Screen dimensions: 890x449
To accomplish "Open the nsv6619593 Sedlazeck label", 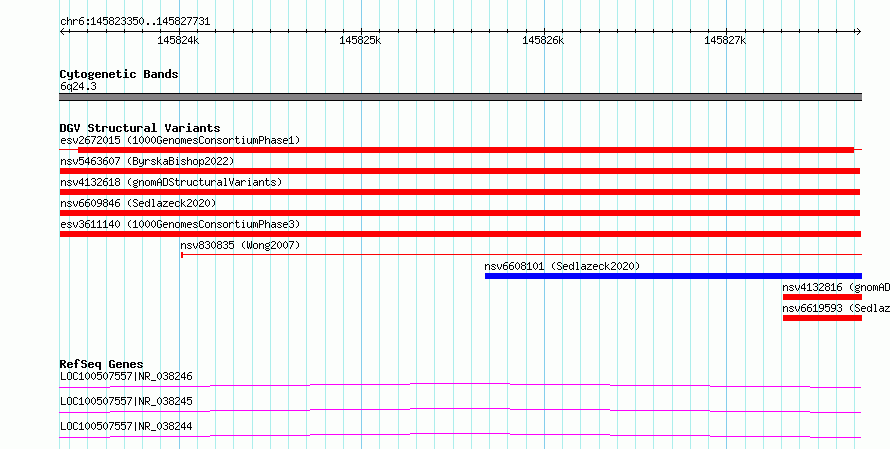I will tap(836, 308).
